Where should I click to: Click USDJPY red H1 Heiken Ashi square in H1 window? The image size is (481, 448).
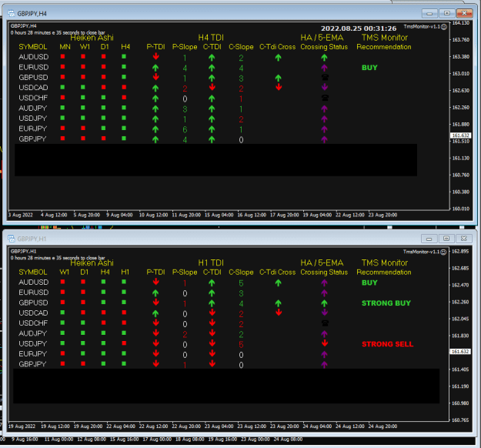[x=124, y=343]
